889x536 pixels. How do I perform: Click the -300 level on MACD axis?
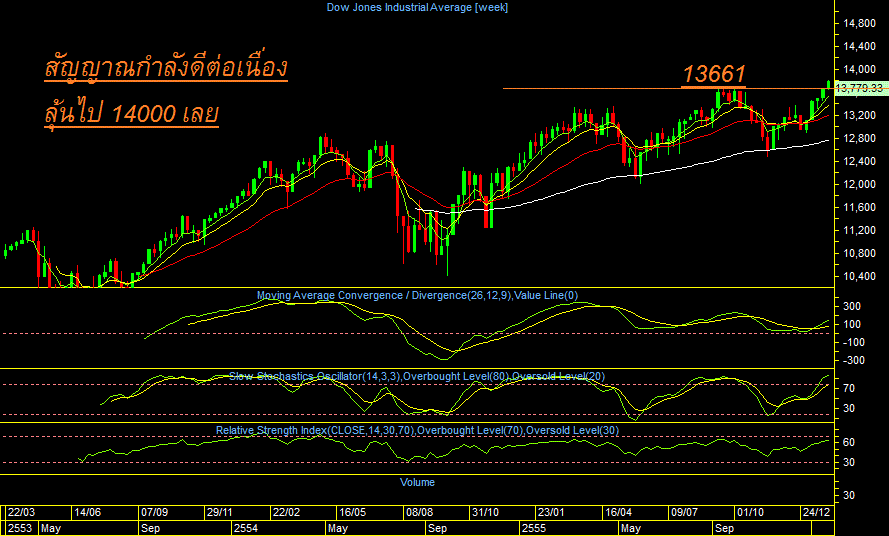pos(852,361)
